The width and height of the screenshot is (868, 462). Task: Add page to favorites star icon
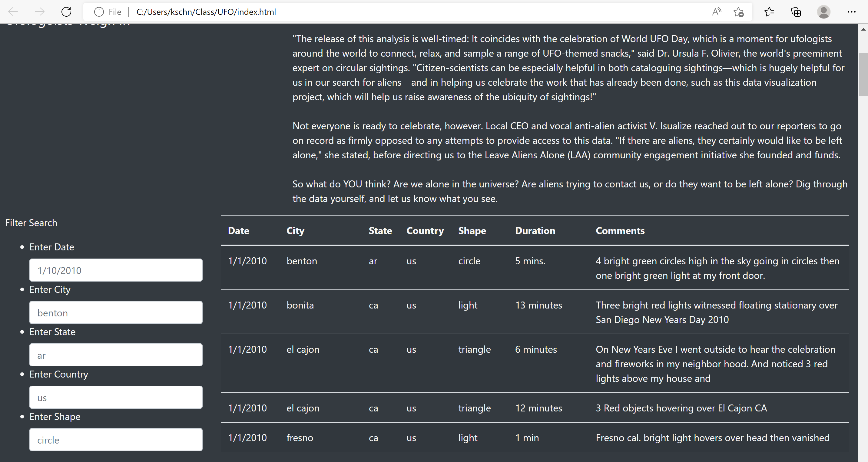pyautogui.click(x=738, y=12)
